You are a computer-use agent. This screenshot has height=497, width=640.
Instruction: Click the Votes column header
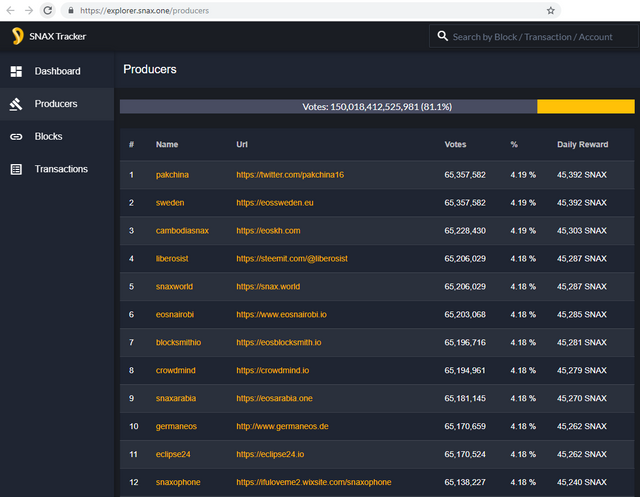click(455, 144)
